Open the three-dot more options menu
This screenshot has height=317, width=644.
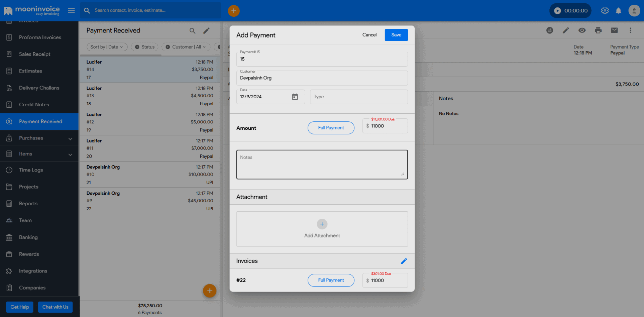pyautogui.click(x=630, y=31)
